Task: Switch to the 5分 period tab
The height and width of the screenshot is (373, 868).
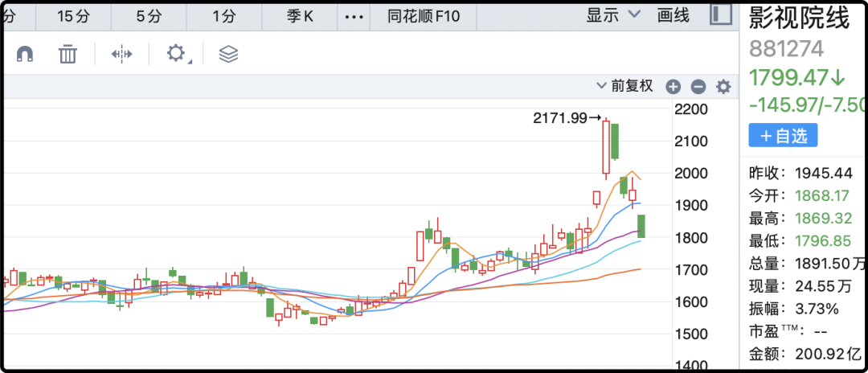Action: 149,17
